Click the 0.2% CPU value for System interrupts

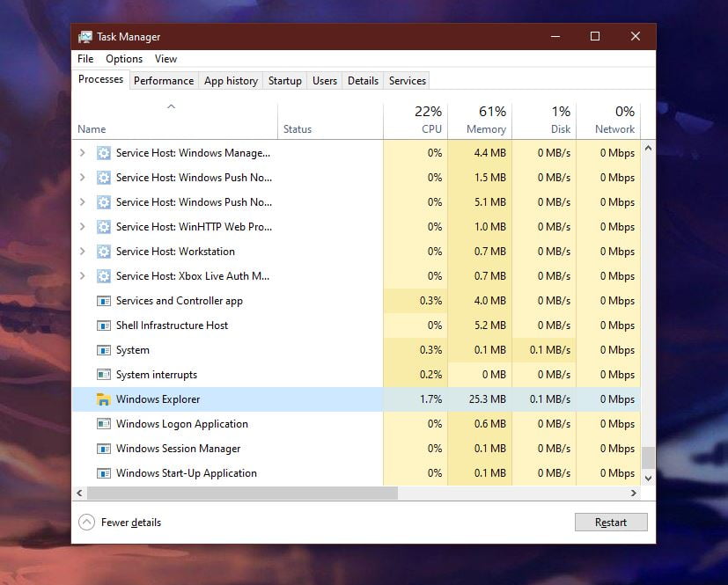click(x=430, y=375)
